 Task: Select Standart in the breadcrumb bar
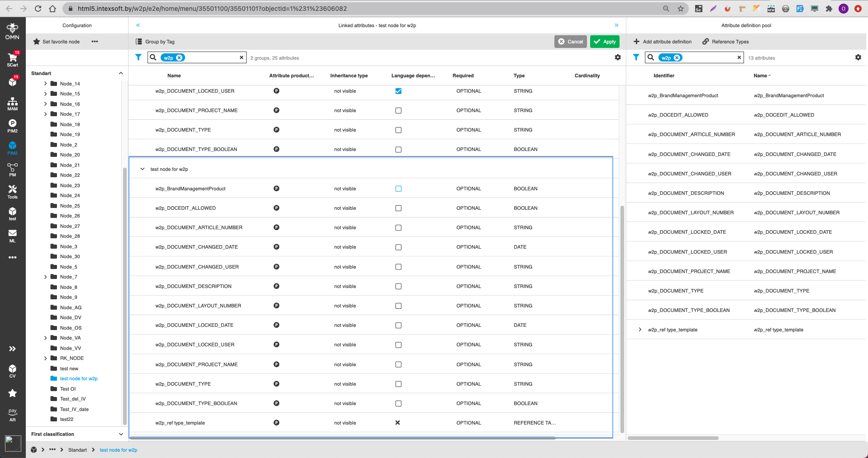pos(77,450)
